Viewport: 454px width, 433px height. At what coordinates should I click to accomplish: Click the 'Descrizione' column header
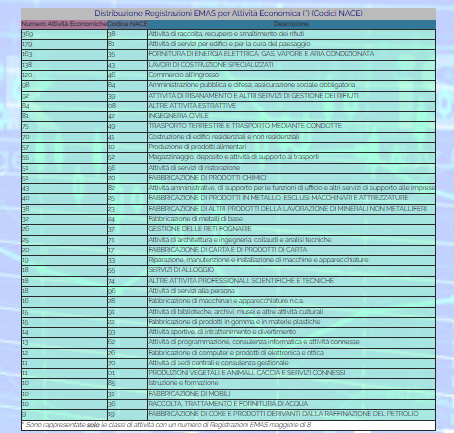click(x=291, y=24)
